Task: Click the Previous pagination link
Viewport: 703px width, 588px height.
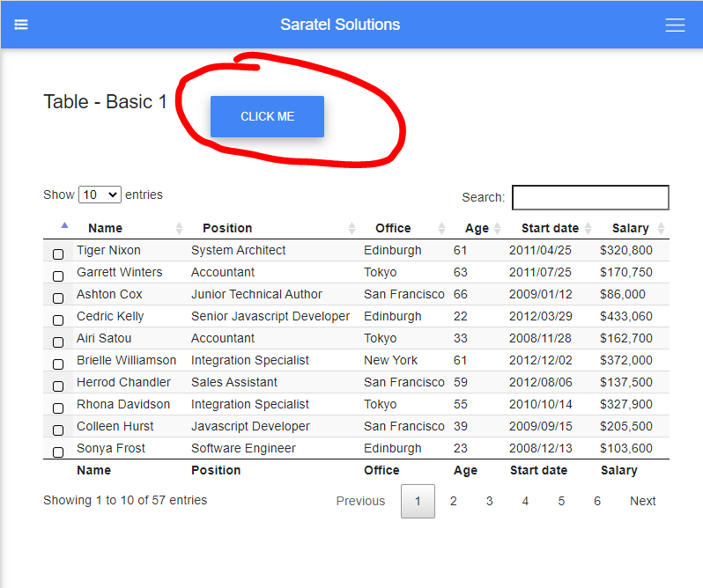Action: 360,501
